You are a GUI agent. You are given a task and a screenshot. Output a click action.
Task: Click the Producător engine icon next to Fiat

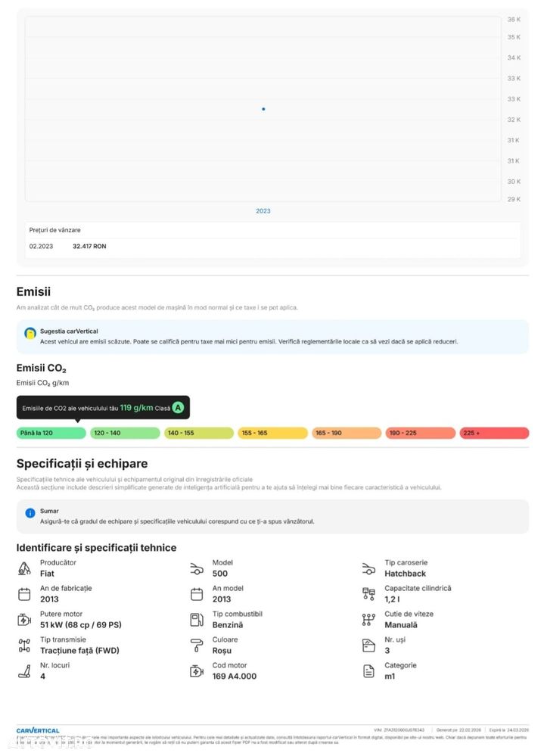coord(24,568)
